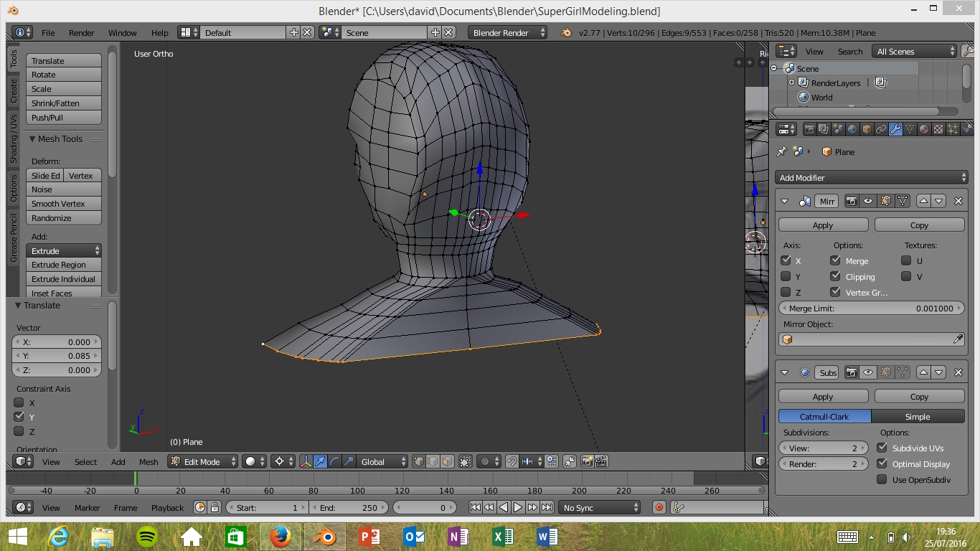This screenshot has width=980, height=551.
Task: Open Texture properties checker icon
Action: point(938,130)
